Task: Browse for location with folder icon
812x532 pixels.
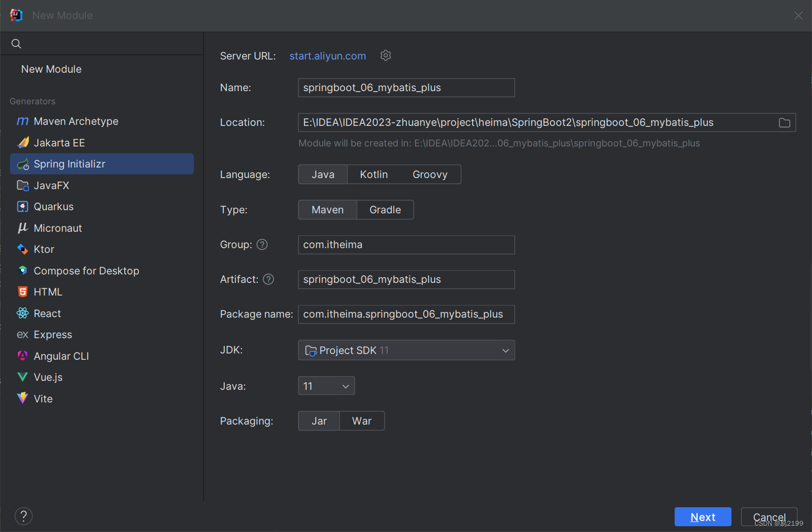Action: click(x=785, y=123)
